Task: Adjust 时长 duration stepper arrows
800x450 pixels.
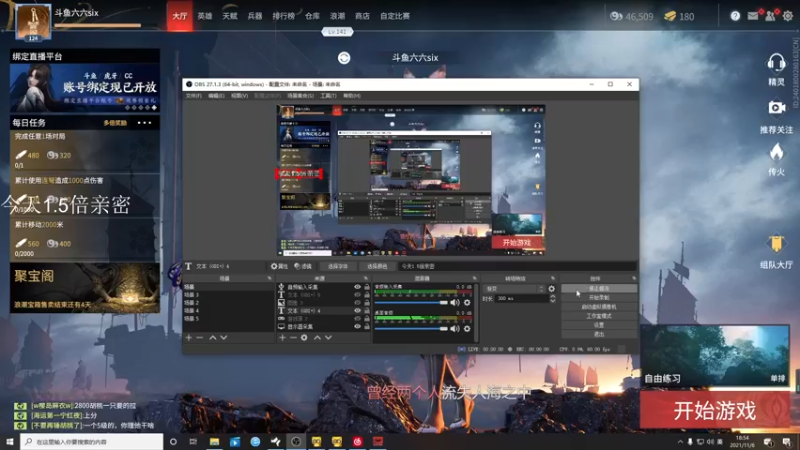Action: click(x=553, y=298)
